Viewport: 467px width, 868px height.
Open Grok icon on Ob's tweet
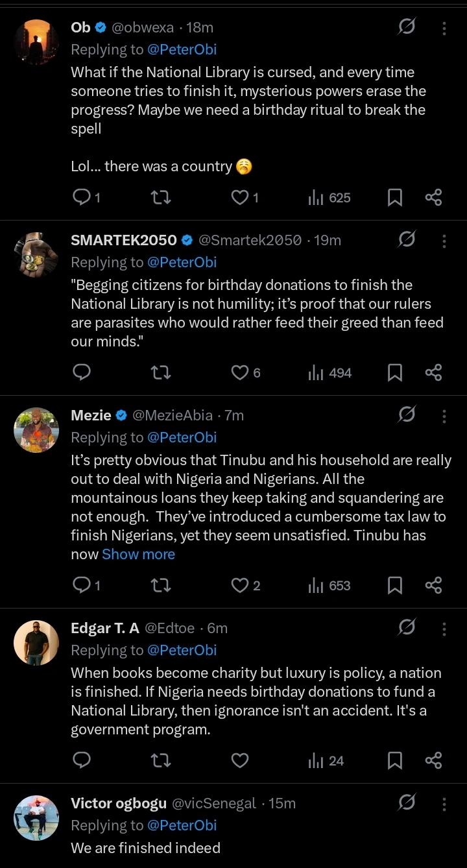(407, 27)
